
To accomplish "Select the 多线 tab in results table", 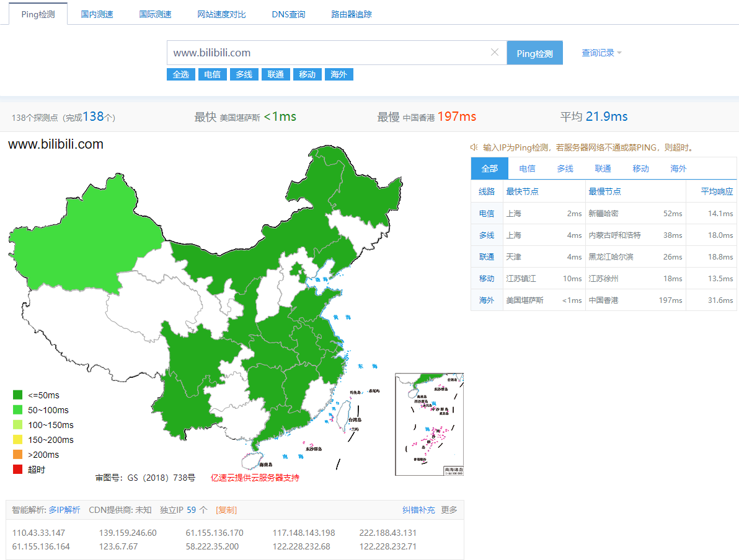I will coord(565,168).
